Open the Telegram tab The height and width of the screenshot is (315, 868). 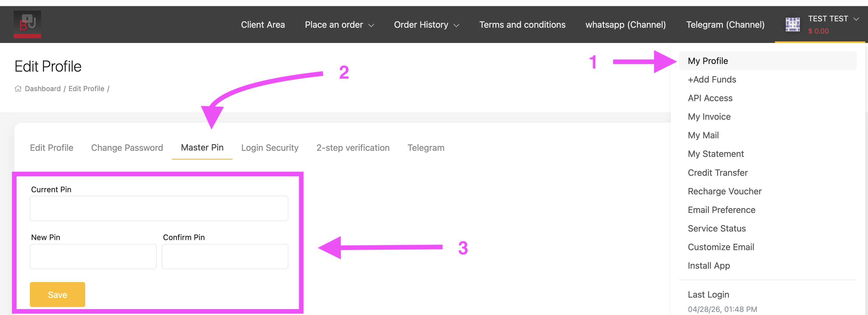[x=425, y=148]
